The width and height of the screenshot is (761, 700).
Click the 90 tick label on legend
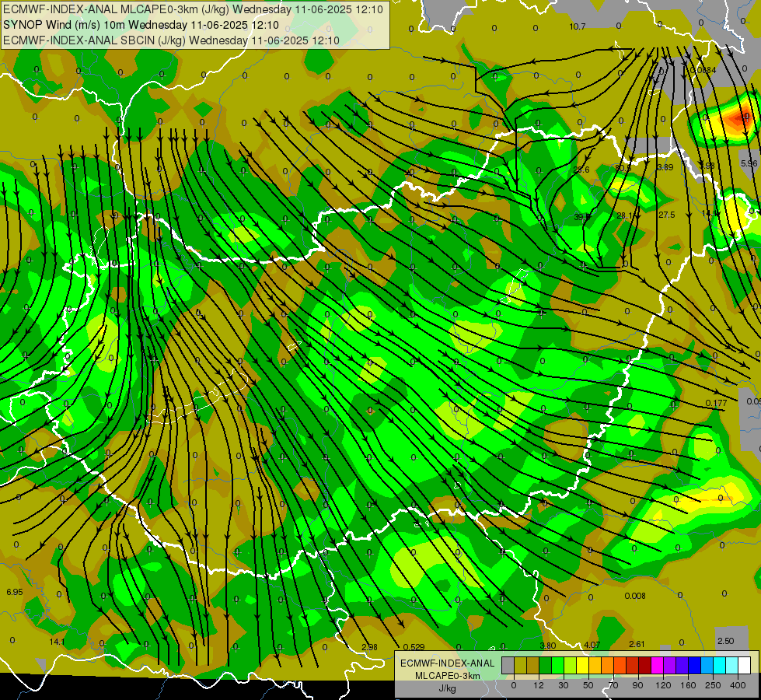[x=637, y=685]
